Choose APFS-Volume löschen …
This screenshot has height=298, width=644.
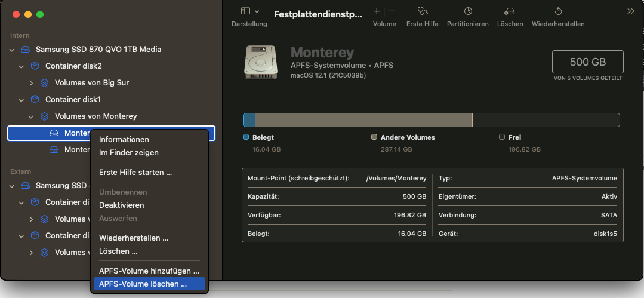tap(149, 284)
